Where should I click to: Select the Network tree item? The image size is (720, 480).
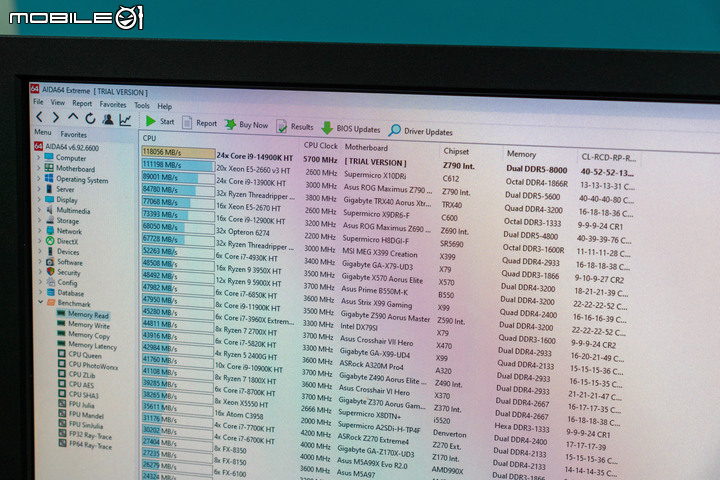pos(69,231)
